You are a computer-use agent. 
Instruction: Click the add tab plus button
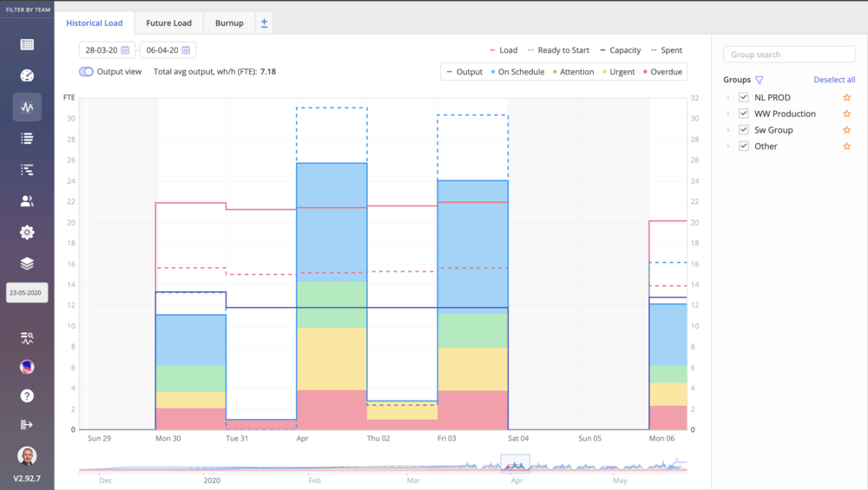coord(264,23)
